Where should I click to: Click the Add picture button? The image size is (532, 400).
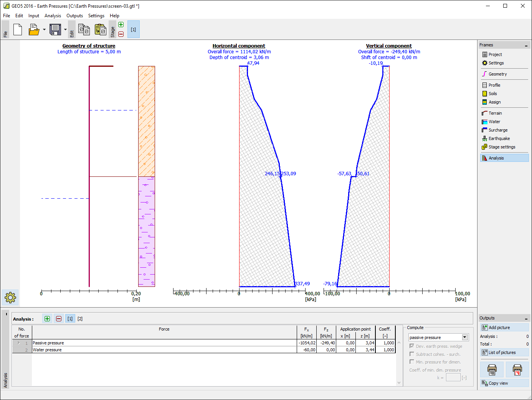(504, 328)
